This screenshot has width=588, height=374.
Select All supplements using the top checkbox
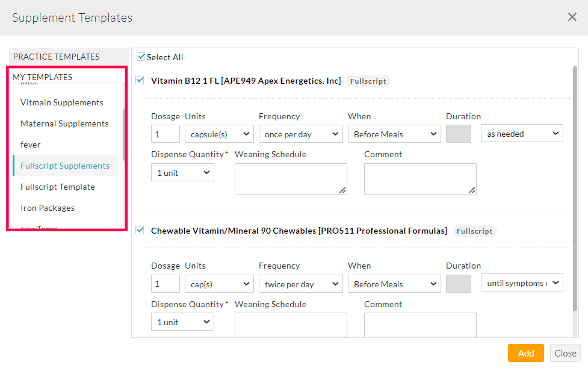pos(140,57)
